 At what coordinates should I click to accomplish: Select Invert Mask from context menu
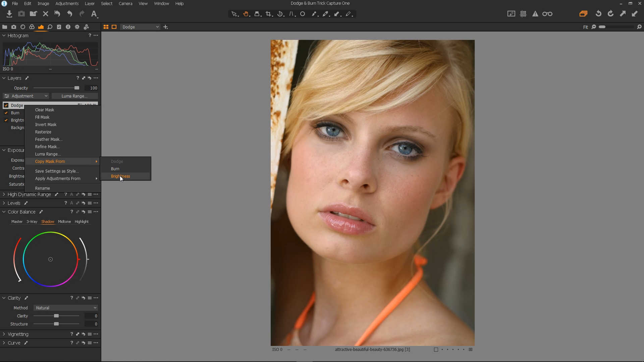46,124
